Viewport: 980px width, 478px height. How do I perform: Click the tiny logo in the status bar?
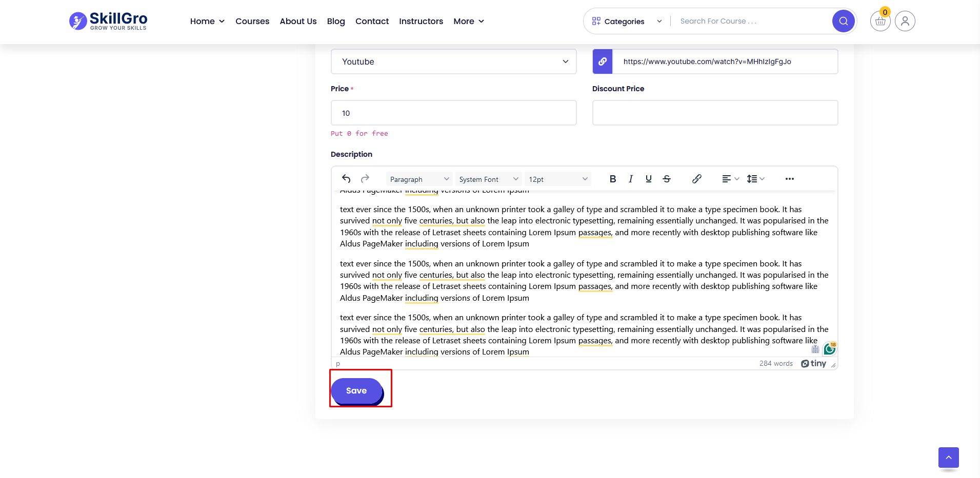click(814, 363)
